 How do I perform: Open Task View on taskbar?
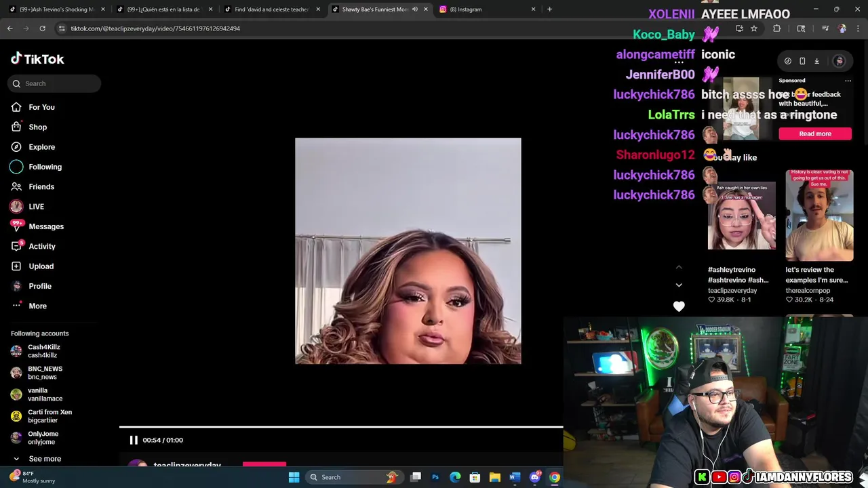coord(416,477)
